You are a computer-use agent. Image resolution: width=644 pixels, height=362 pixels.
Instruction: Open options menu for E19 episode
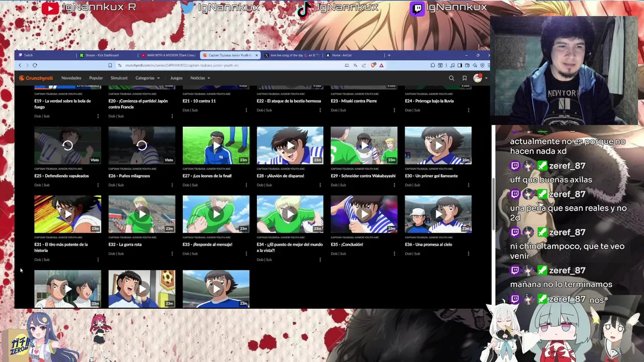98,116
